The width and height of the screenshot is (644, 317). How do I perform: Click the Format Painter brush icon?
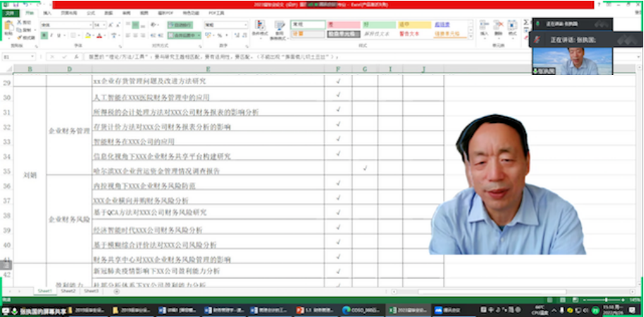click(19, 37)
